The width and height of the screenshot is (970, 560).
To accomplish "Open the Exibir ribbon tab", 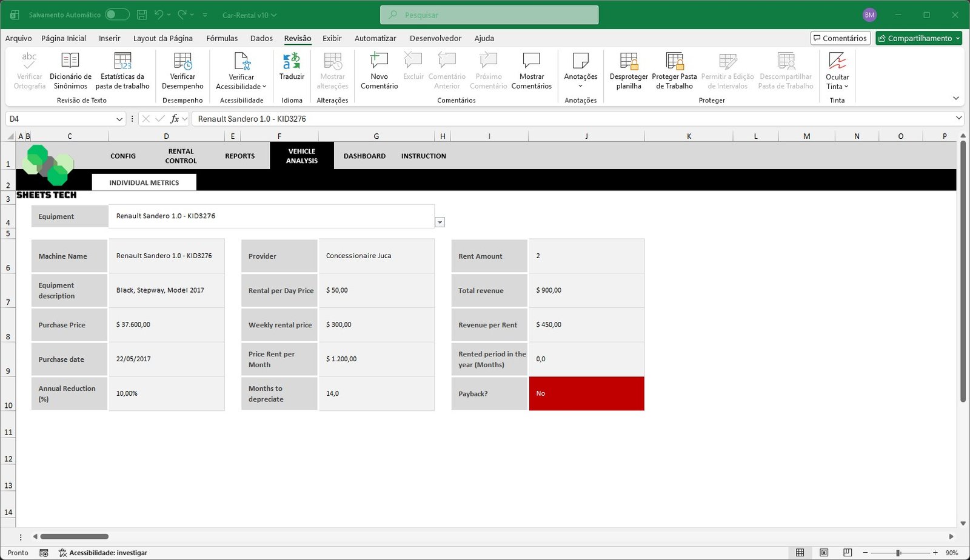I will click(x=332, y=38).
